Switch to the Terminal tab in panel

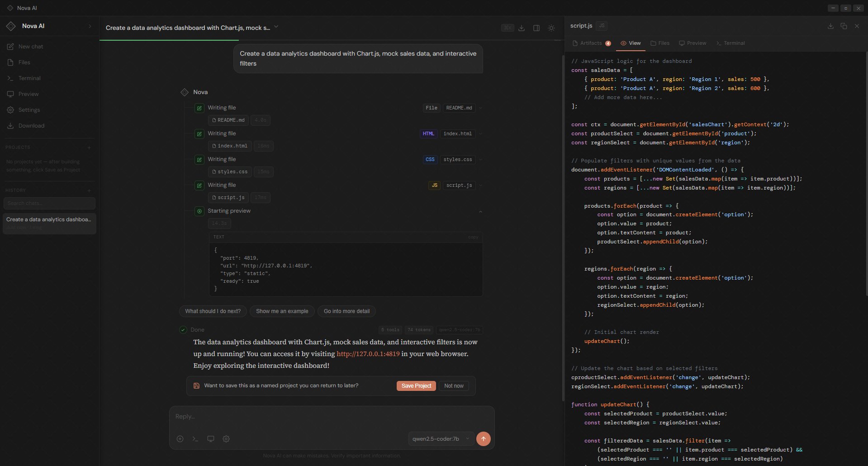[730, 43]
